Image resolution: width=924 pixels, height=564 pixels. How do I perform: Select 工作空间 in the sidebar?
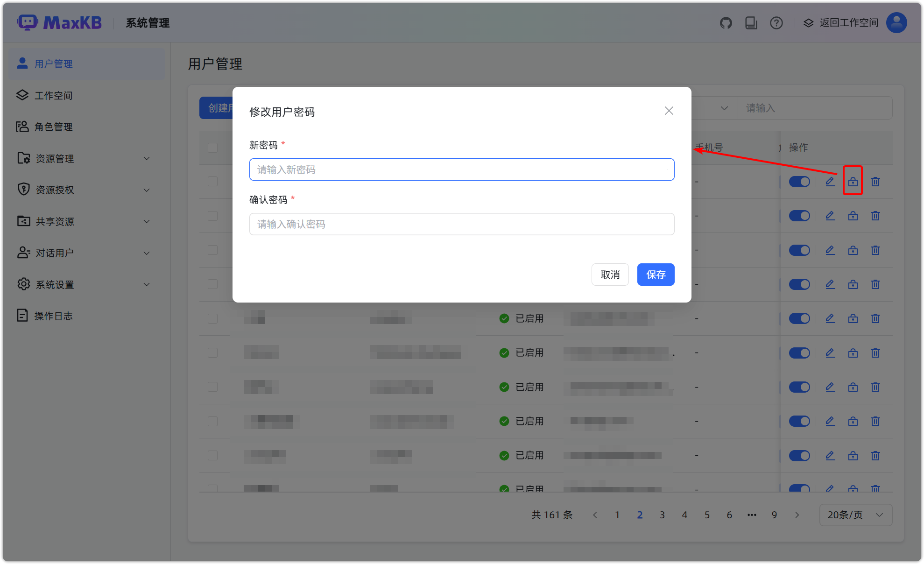[54, 95]
